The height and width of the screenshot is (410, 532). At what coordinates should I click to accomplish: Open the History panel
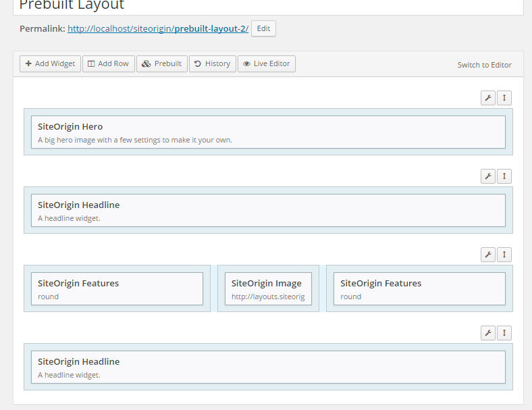click(213, 63)
